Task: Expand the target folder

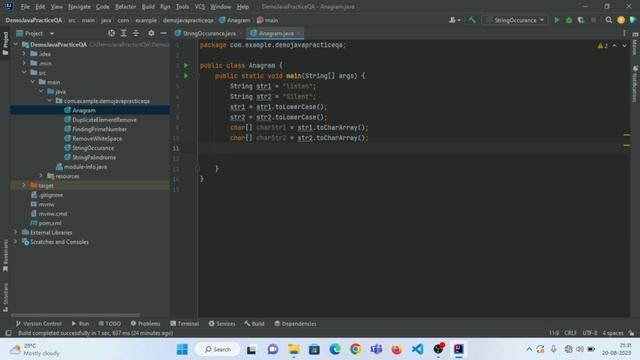Action: 24,185
